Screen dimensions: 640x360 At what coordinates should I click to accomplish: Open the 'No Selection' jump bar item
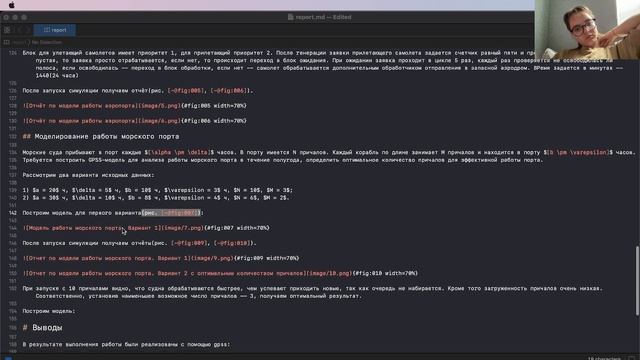(47, 42)
